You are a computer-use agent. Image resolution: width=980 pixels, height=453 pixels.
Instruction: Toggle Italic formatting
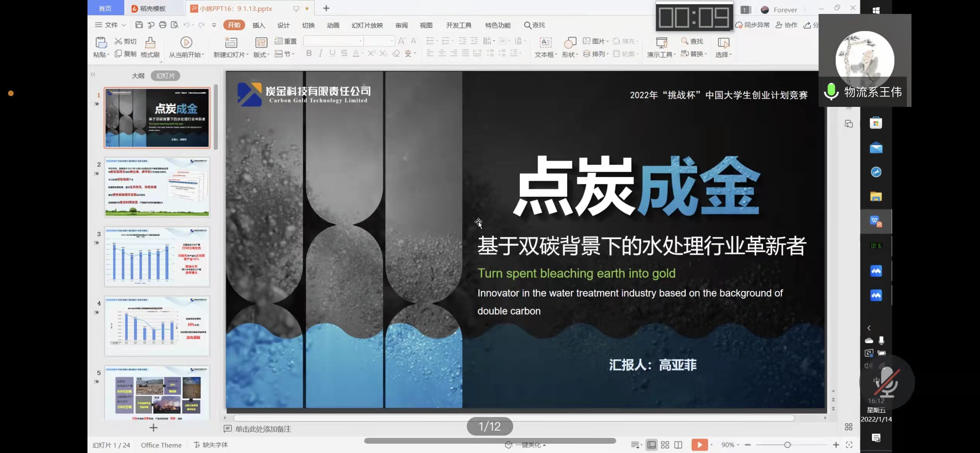(x=320, y=53)
